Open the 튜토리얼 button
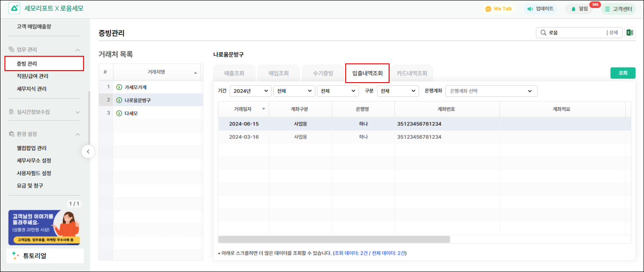 (x=46, y=256)
